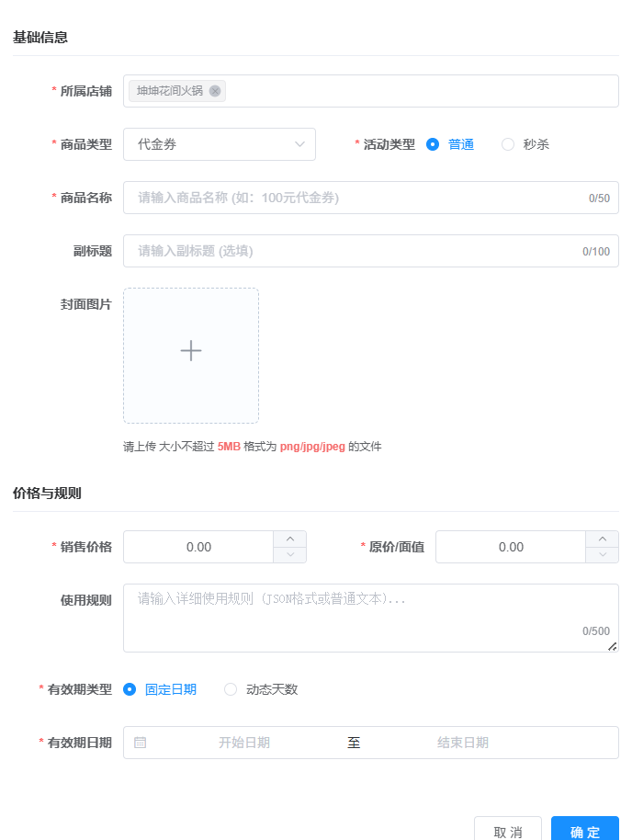Open the 商品类型 dropdown showing 代金券
Viewport: 632px width, 840px height.
point(219,144)
